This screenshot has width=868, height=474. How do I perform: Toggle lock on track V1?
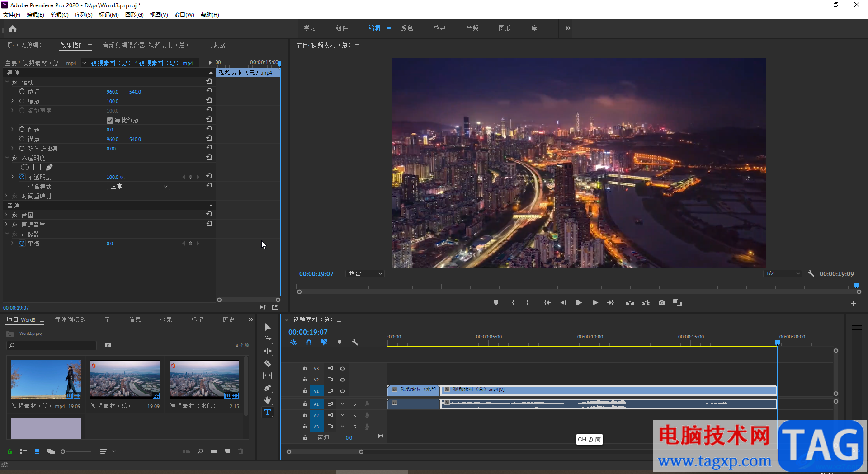[x=305, y=391]
